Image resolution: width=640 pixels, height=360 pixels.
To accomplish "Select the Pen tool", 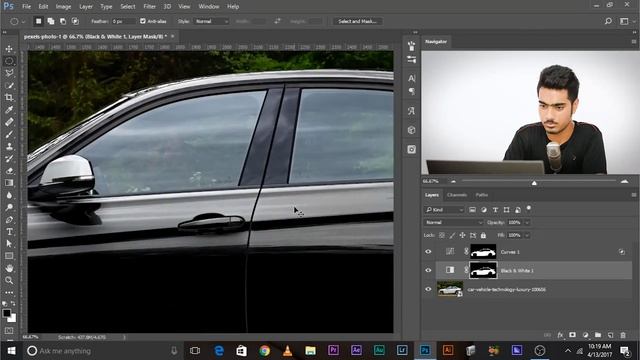I will click(x=9, y=220).
